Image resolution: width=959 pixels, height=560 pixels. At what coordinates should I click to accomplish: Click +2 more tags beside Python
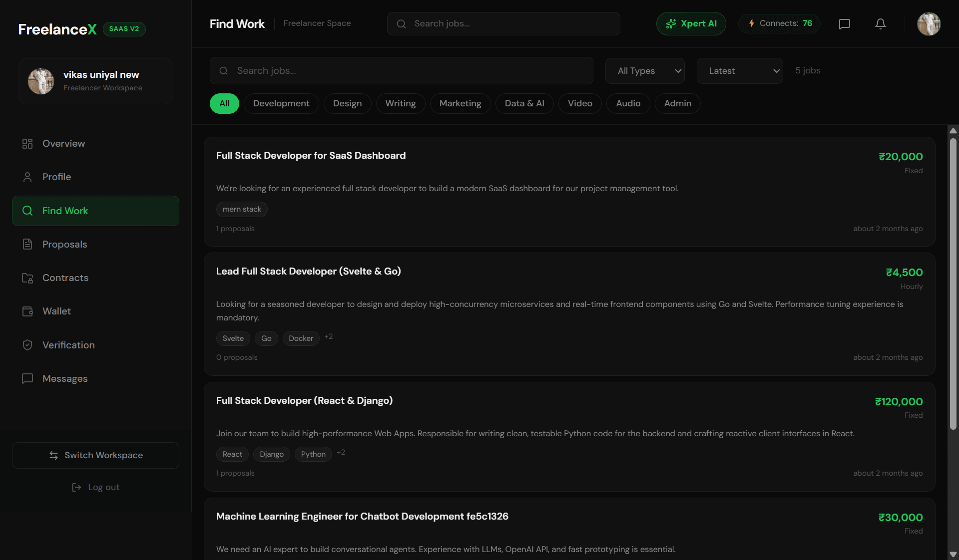341,453
